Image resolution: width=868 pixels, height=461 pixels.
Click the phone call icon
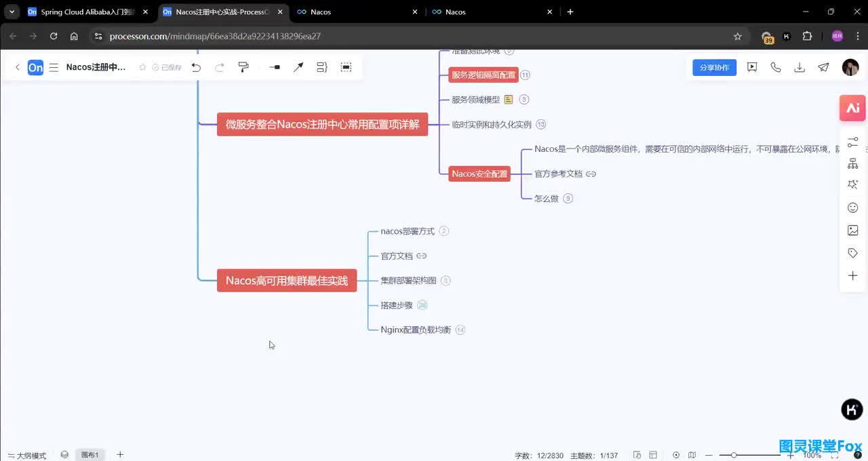tap(776, 67)
